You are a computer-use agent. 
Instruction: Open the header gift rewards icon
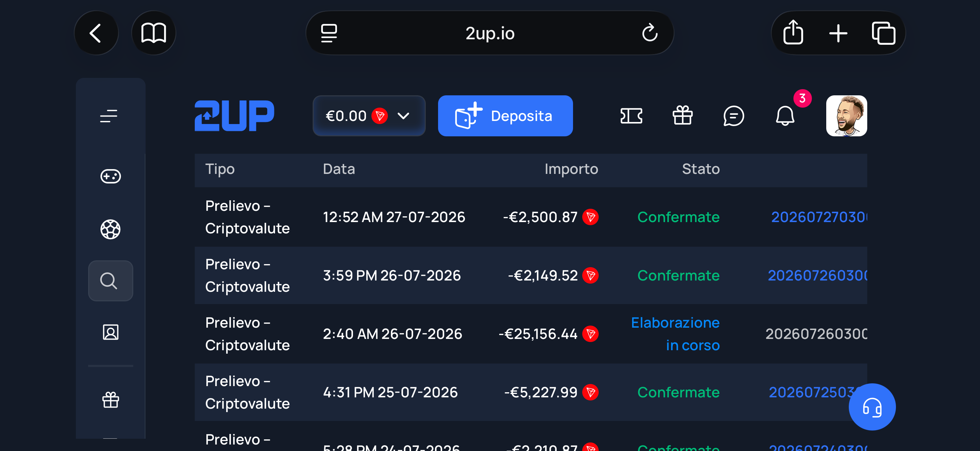click(682, 115)
